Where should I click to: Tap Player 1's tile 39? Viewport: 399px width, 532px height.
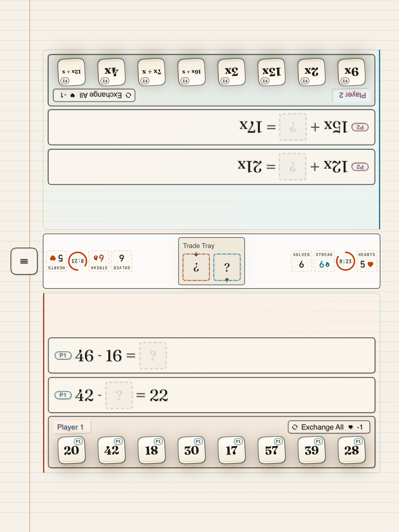pyautogui.click(x=312, y=450)
